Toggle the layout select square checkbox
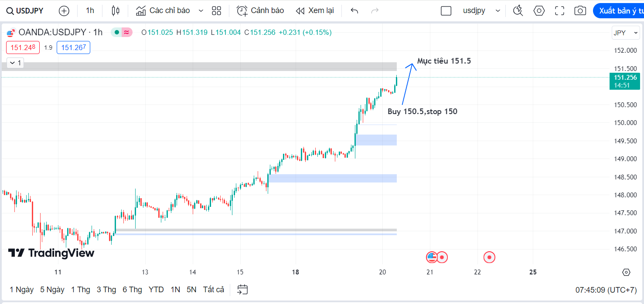 [x=446, y=11]
